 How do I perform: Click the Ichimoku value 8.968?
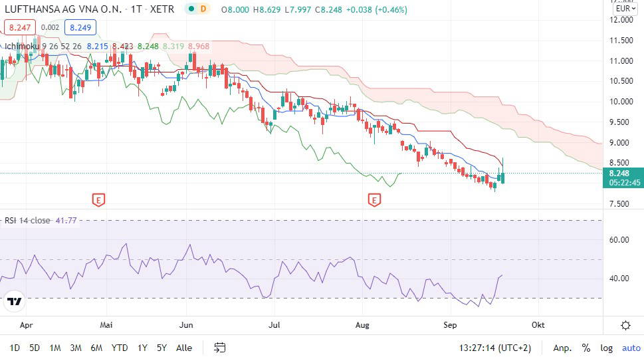coord(199,46)
